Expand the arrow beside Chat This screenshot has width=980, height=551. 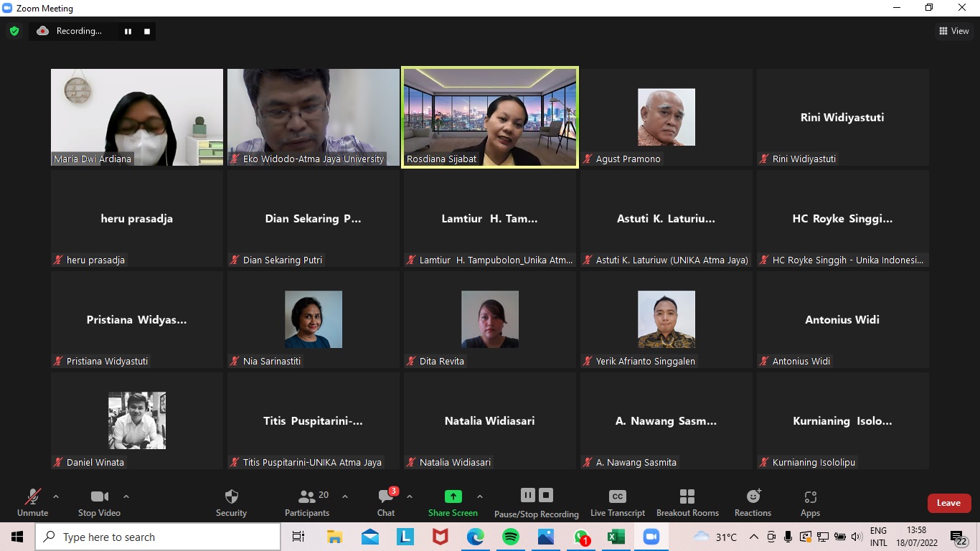coord(409,496)
